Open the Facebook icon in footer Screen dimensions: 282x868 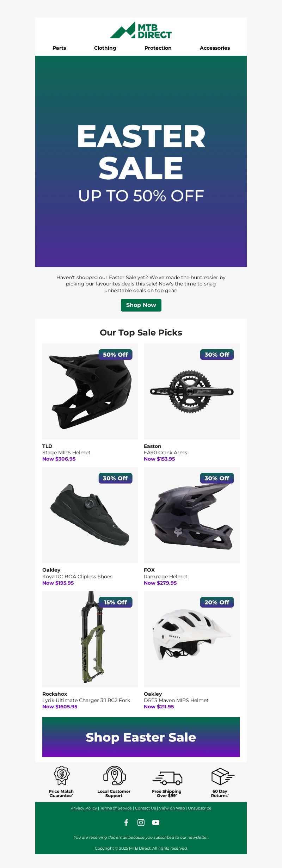click(x=126, y=822)
